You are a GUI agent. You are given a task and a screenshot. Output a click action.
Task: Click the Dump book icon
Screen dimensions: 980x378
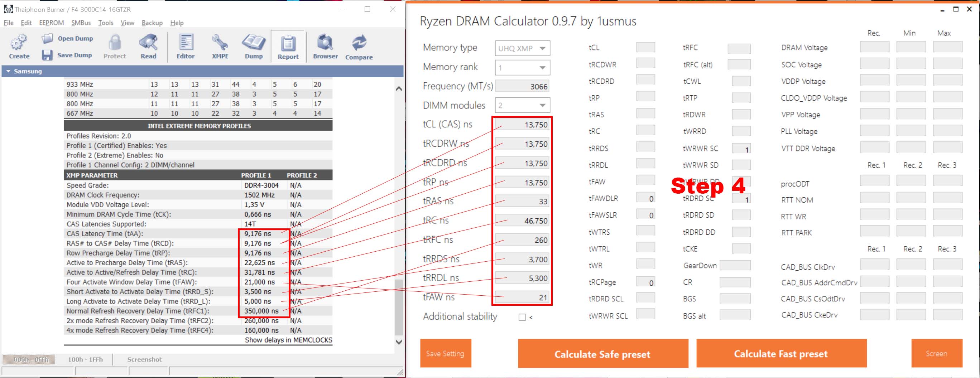pos(253,47)
